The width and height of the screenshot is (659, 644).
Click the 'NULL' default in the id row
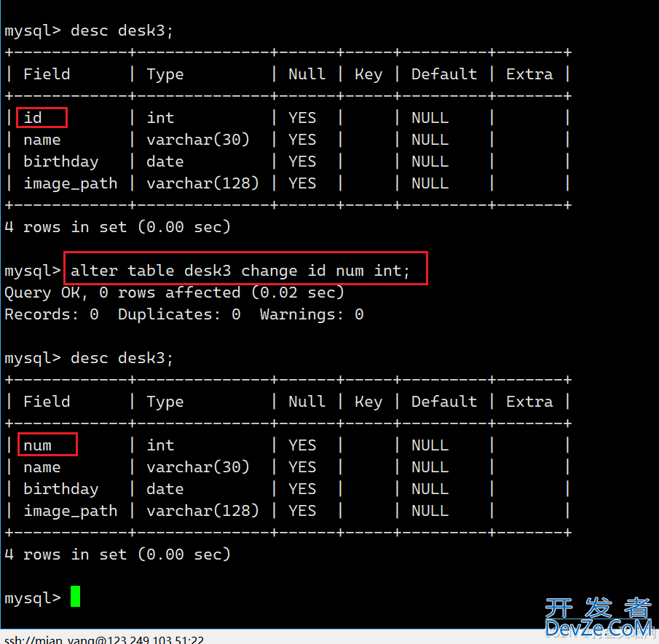coord(430,118)
